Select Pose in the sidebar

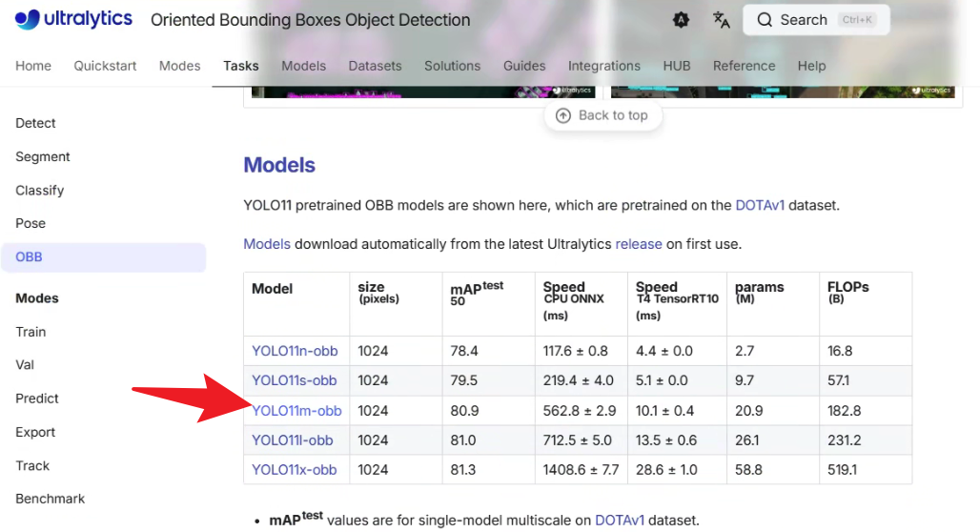click(x=31, y=223)
